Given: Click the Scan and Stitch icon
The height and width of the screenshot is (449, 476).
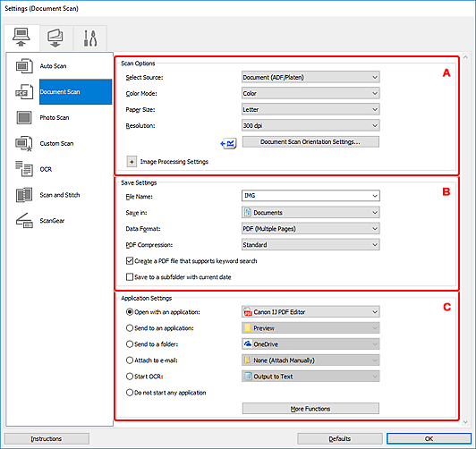Looking at the screenshot, I should click(24, 195).
